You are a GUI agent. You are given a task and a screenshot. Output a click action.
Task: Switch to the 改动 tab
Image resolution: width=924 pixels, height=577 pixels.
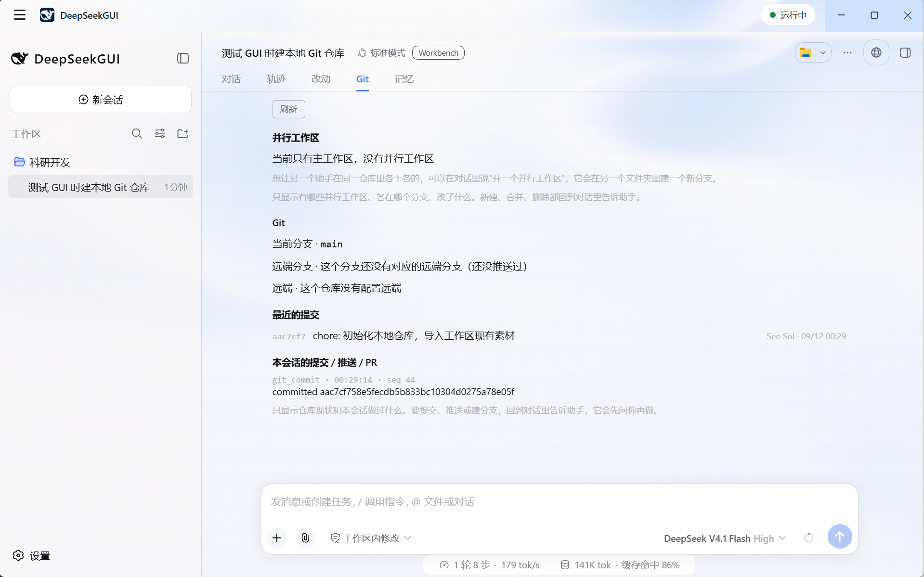[x=321, y=79]
